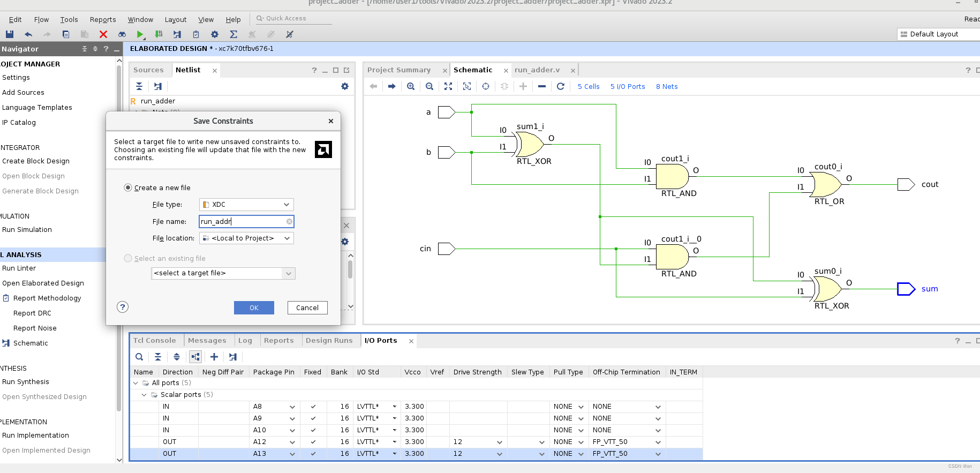Open help in Save Constraints dialog
980x473 pixels.
[x=123, y=307]
